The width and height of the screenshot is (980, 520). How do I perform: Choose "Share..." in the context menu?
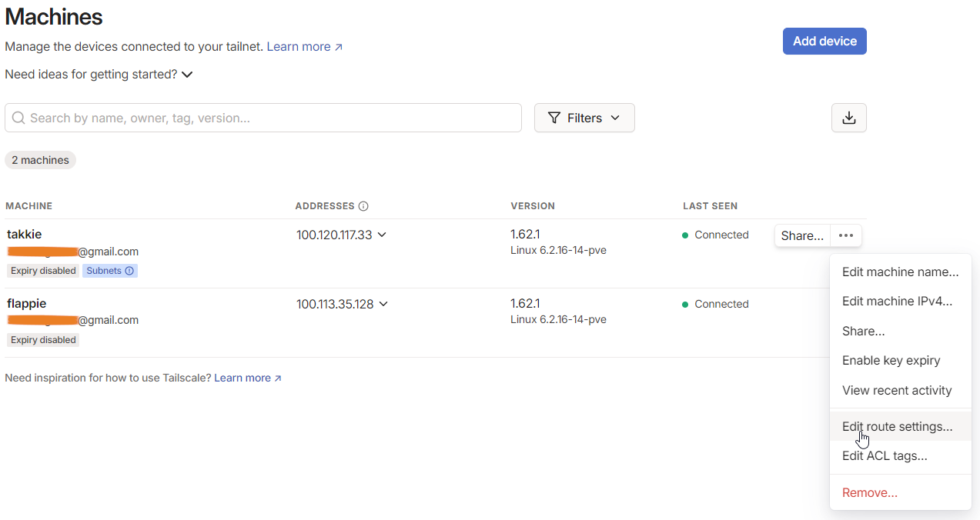click(x=901, y=331)
